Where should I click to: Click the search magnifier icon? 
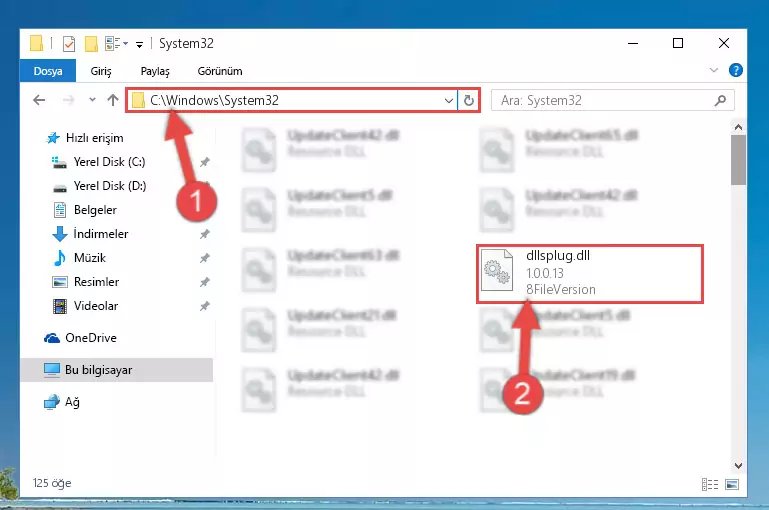coord(720,101)
